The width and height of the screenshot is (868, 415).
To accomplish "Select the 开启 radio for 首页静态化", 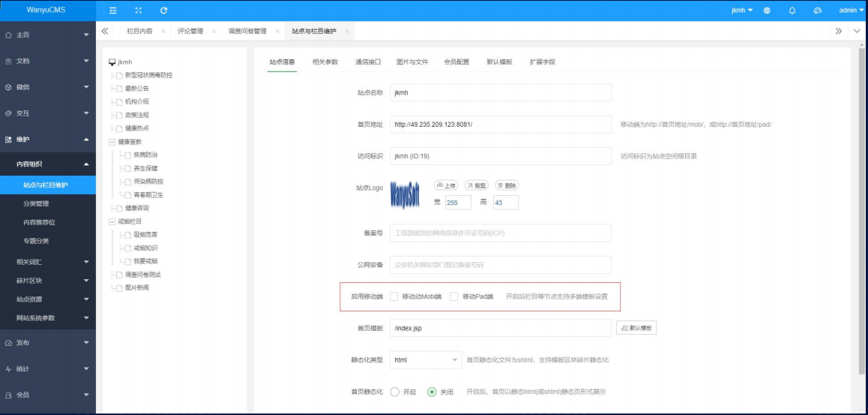I will tap(394, 392).
